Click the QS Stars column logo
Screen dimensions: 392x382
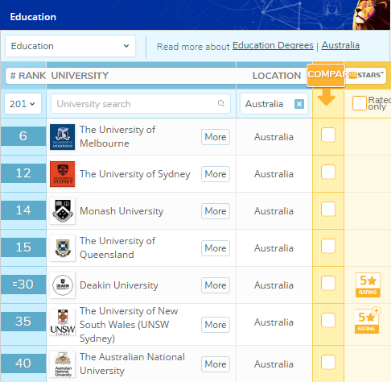click(x=366, y=75)
